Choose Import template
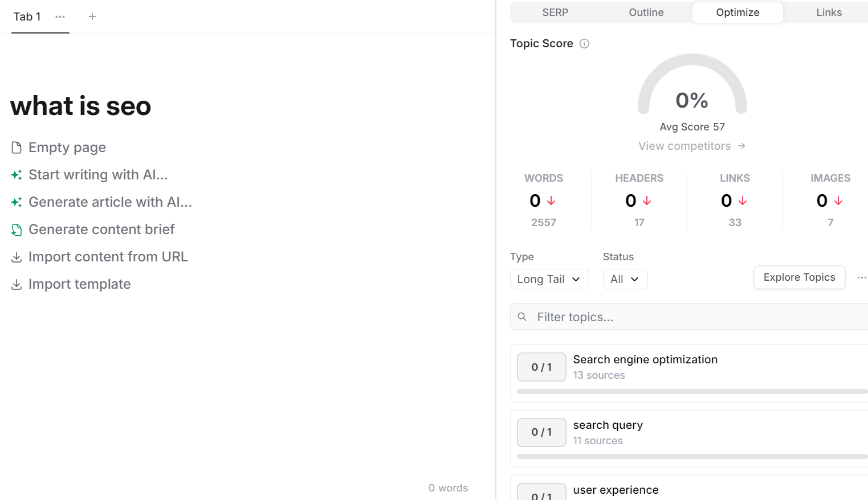 (79, 284)
